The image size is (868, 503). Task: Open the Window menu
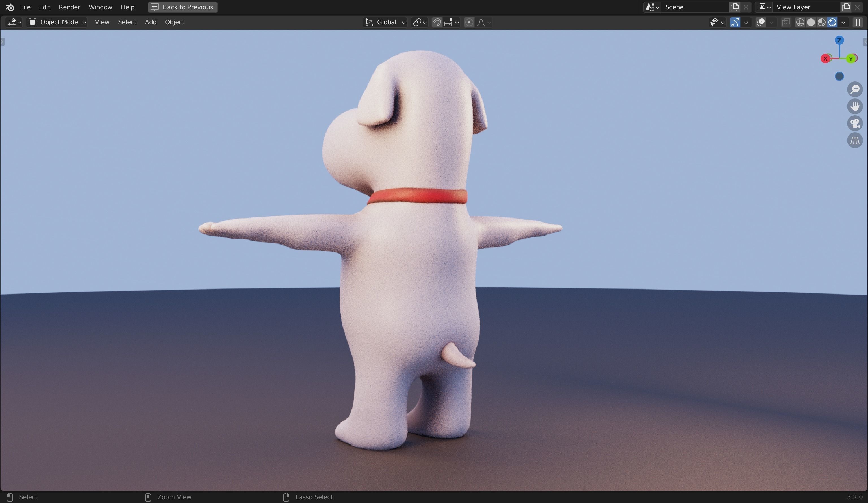100,7
